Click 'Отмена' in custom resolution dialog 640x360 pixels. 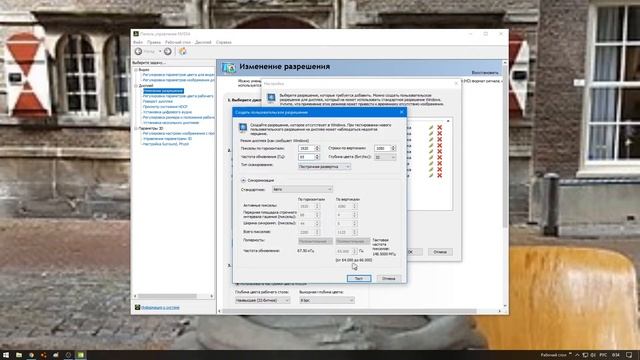point(389,278)
